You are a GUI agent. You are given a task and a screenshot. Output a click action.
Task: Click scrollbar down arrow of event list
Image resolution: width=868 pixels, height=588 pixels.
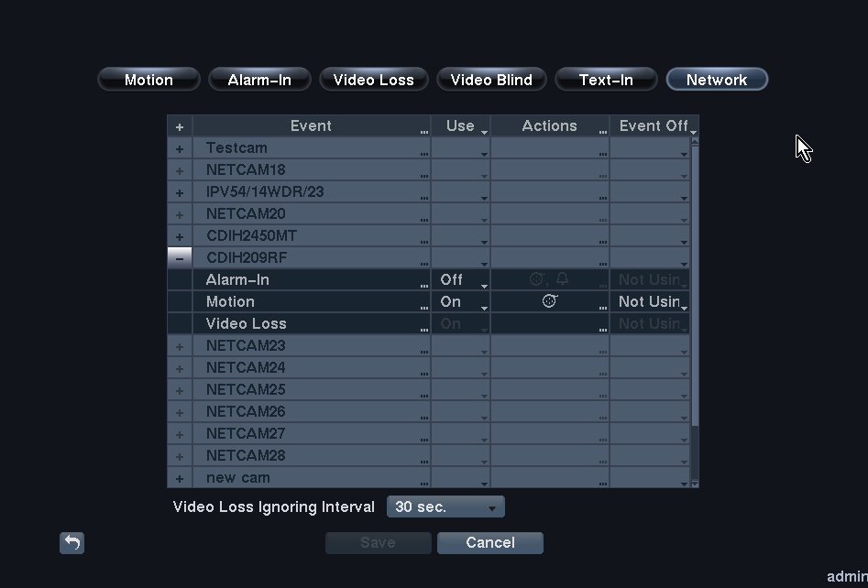696,484
